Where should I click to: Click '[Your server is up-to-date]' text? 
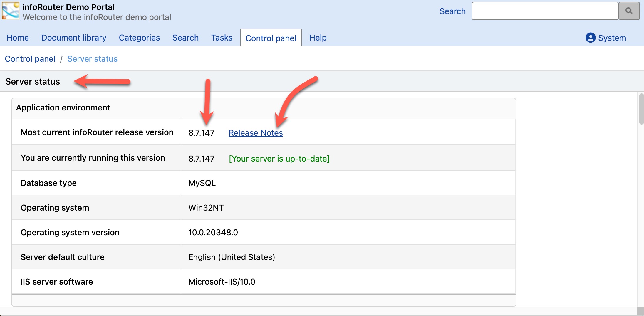[279, 159]
